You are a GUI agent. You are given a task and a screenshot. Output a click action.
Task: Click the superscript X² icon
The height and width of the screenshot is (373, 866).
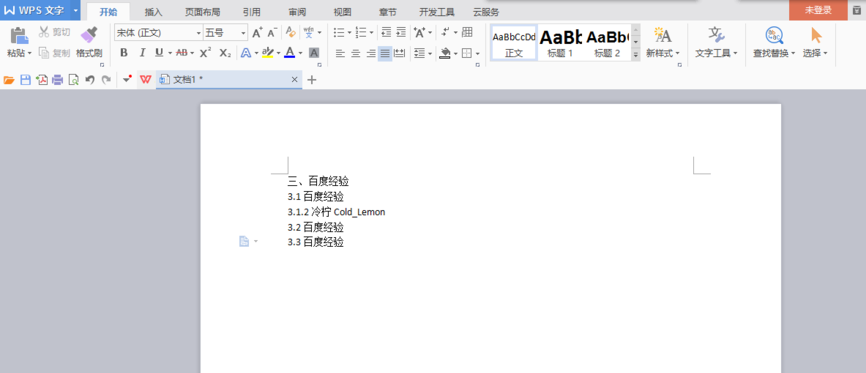click(x=205, y=53)
